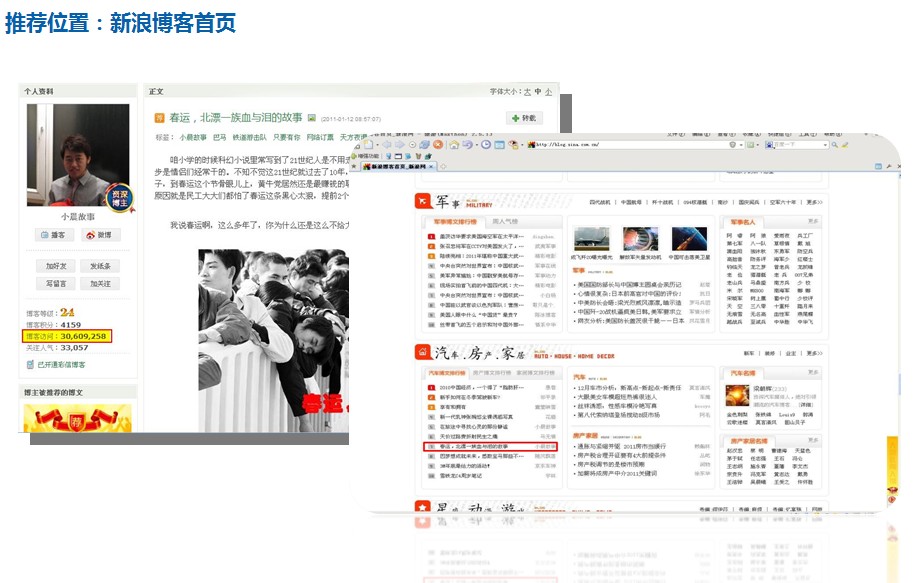Switch to the 军事博文排行榜 tab

(454, 221)
